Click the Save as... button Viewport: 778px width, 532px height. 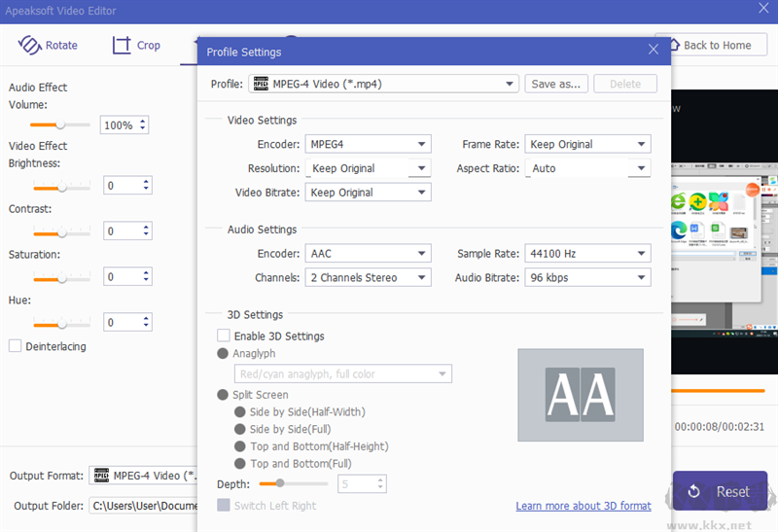tap(557, 85)
